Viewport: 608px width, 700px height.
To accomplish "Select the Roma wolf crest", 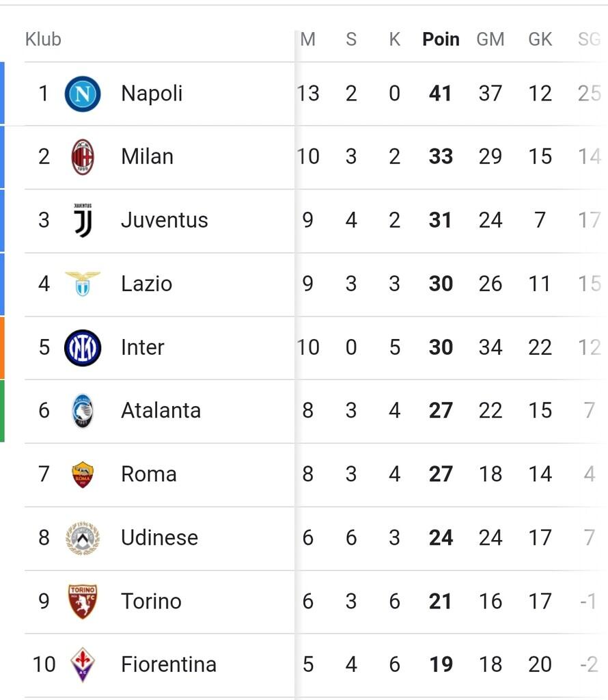I will click(x=83, y=474).
